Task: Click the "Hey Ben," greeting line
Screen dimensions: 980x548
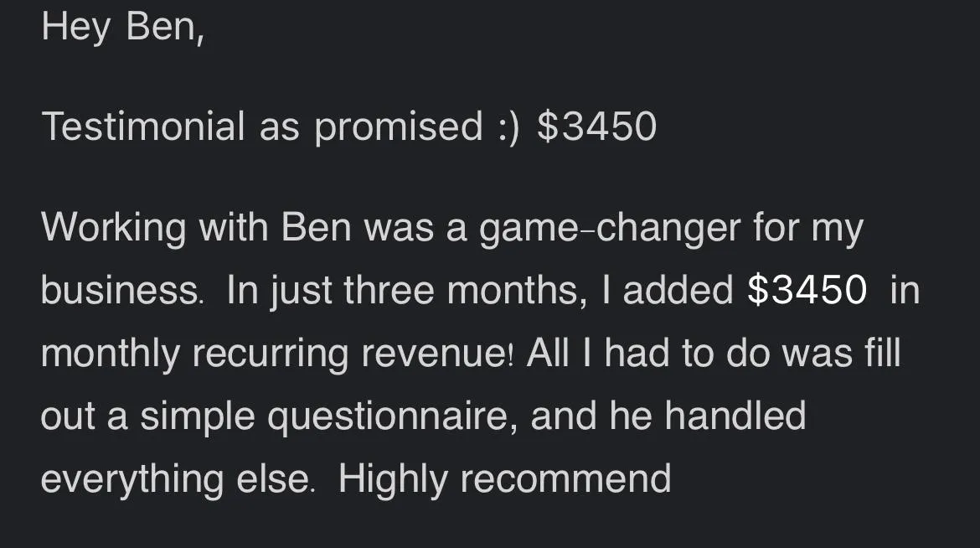Action: (122, 28)
